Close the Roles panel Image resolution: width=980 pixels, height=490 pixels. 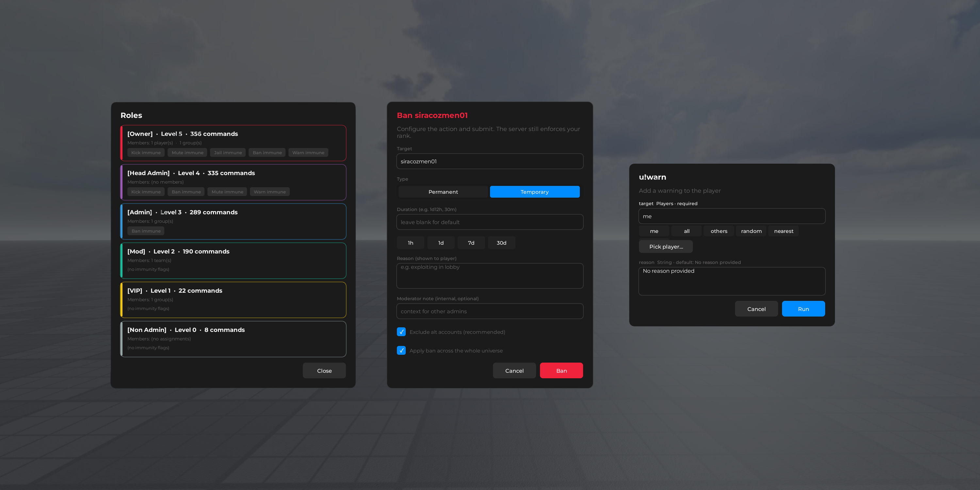324,370
